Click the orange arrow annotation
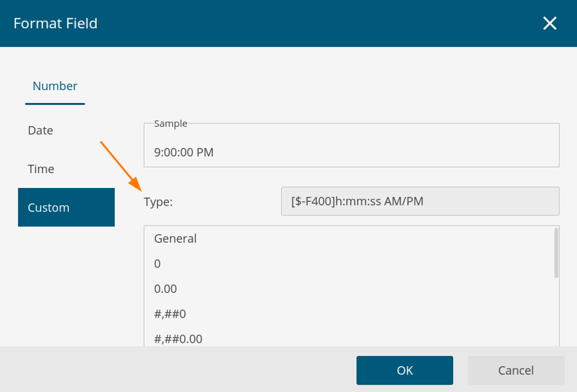 point(121,164)
